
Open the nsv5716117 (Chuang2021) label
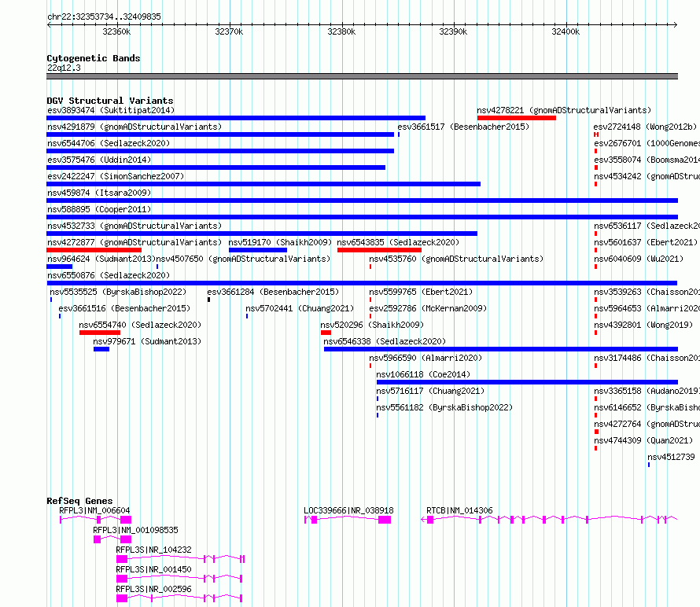pyautogui.click(x=430, y=391)
